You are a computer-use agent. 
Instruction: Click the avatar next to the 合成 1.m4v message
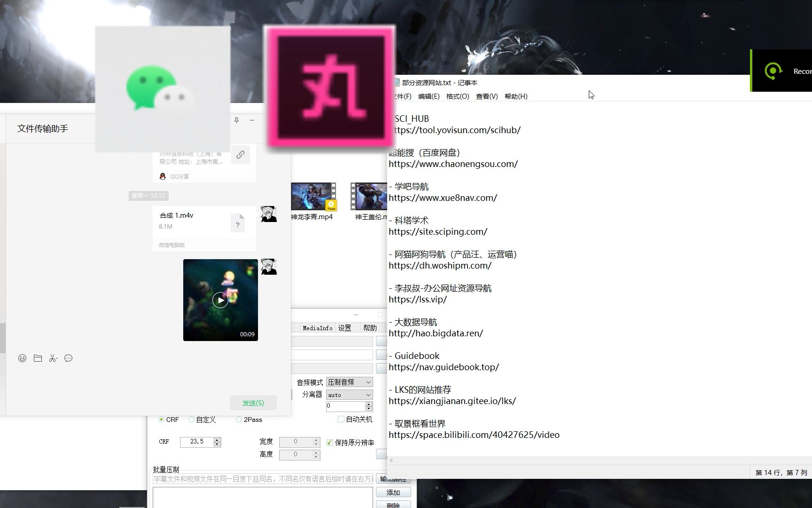pos(269,214)
